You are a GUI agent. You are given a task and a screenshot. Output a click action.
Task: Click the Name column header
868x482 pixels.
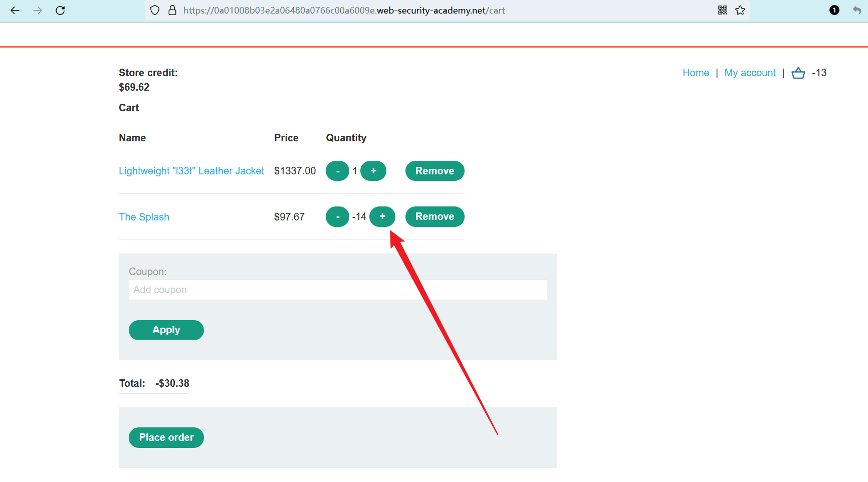pyautogui.click(x=132, y=138)
